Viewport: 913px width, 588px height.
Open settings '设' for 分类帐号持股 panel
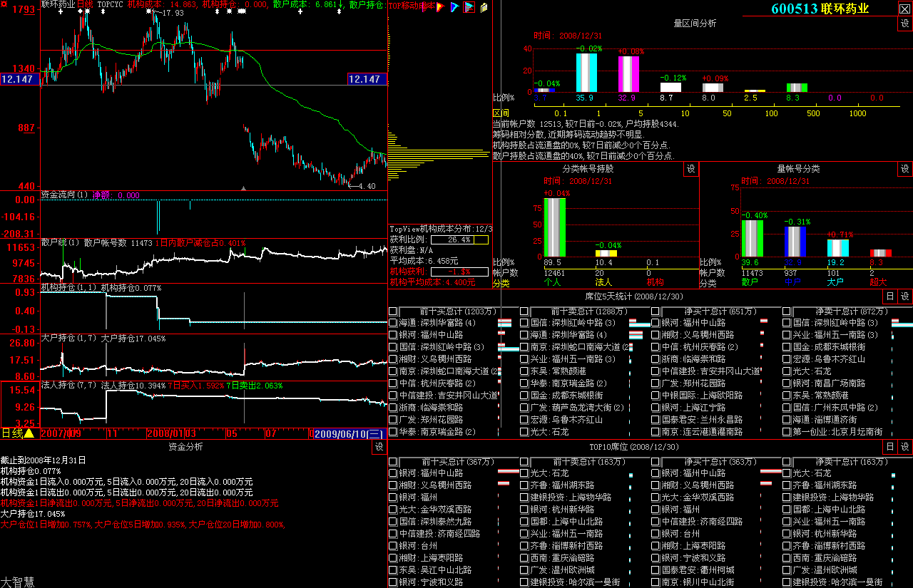click(x=690, y=169)
